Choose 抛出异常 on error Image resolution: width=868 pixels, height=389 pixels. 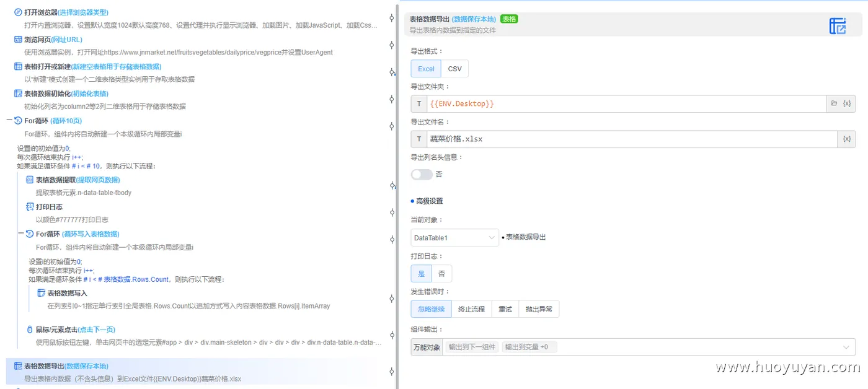pyautogui.click(x=539, y=309)
